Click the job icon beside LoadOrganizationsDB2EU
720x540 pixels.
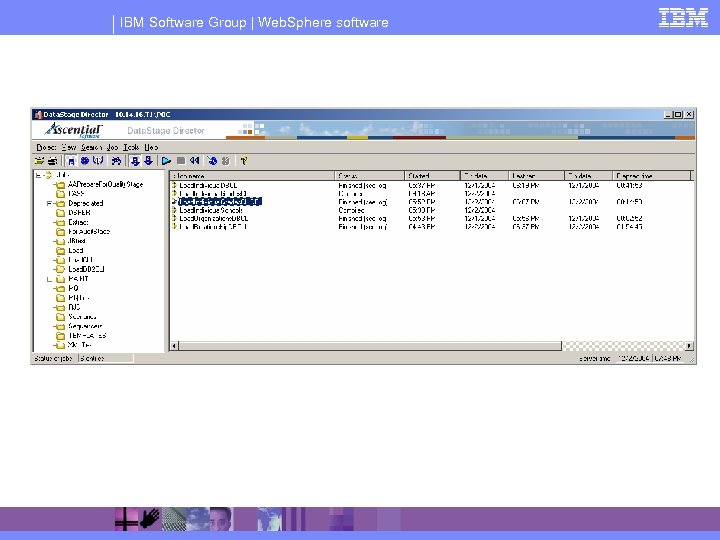click(x=174, y=218)
